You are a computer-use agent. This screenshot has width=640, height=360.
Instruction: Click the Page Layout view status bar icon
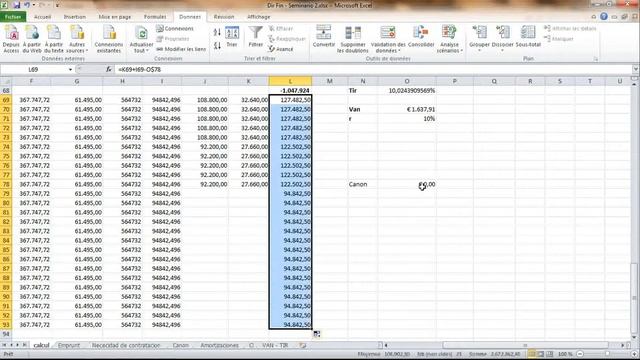coord(541,354)
